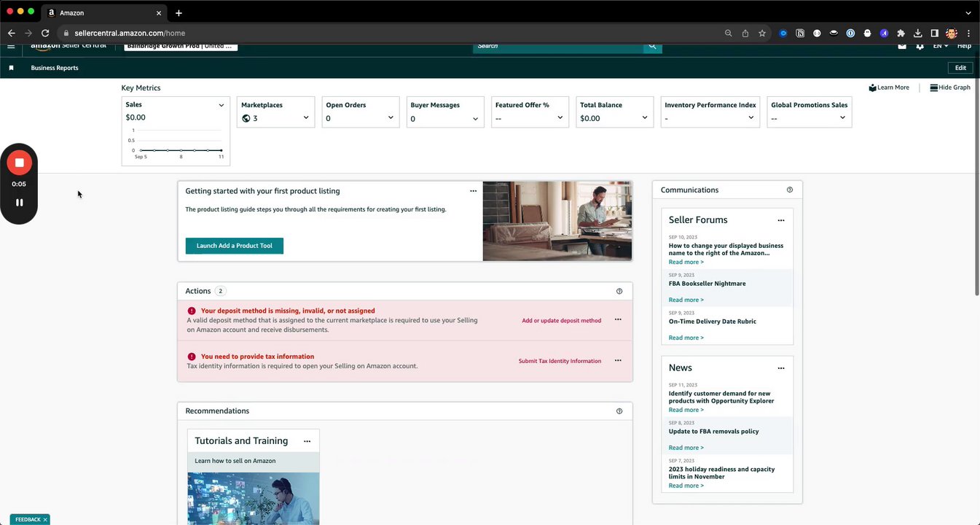Click the Edit button in the navigation bar

pos(960,68)
